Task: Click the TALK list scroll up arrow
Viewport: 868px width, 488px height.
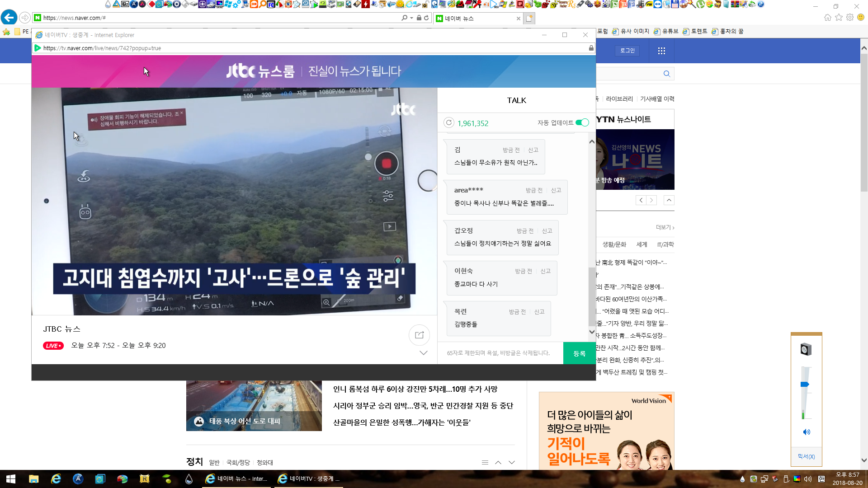Action: (x=592, y=142)
